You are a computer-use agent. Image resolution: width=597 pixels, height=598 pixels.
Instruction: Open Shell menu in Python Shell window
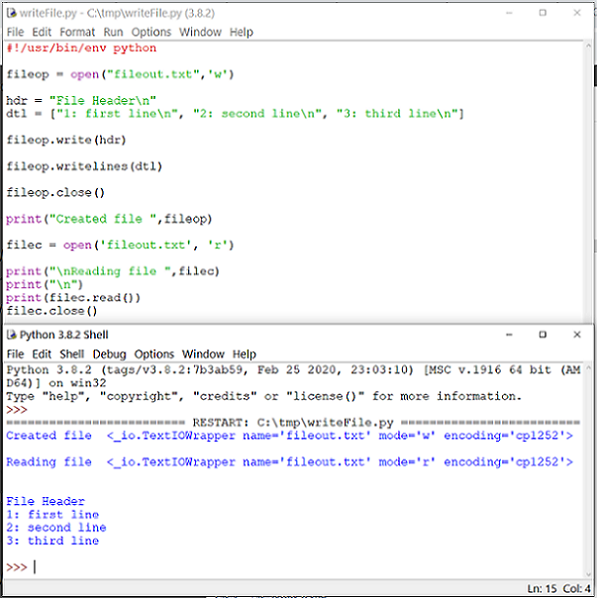coord(72,354)
